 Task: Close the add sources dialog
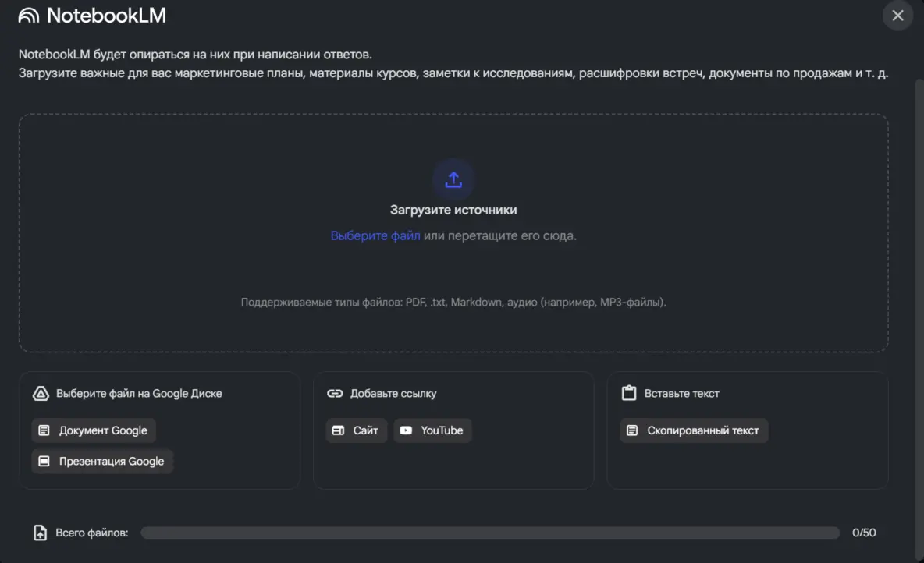pos(897,16)
